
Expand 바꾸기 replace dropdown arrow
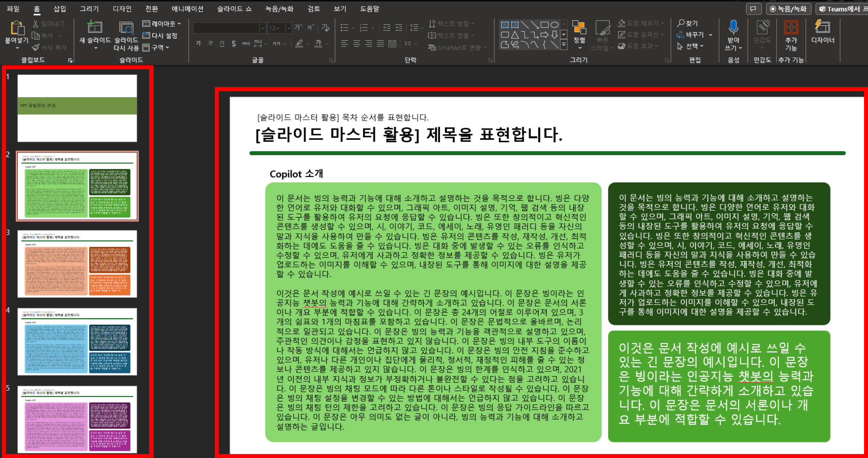(x=710, y=35)
